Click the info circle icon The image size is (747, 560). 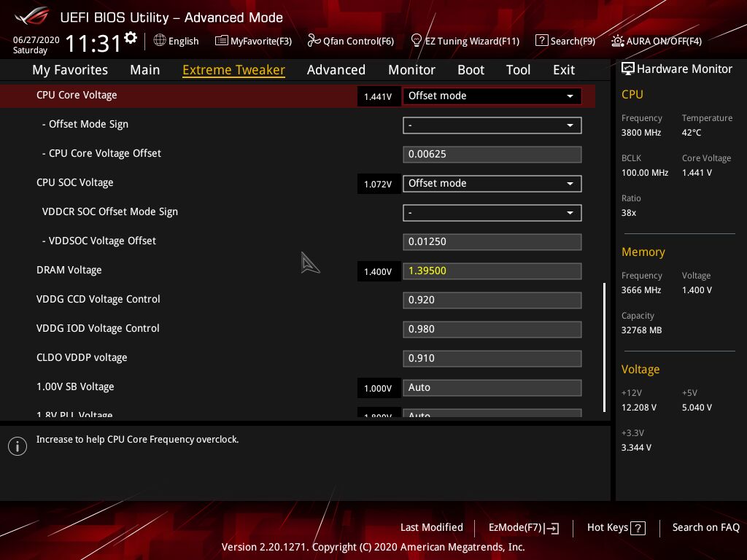tap(18, 446)
